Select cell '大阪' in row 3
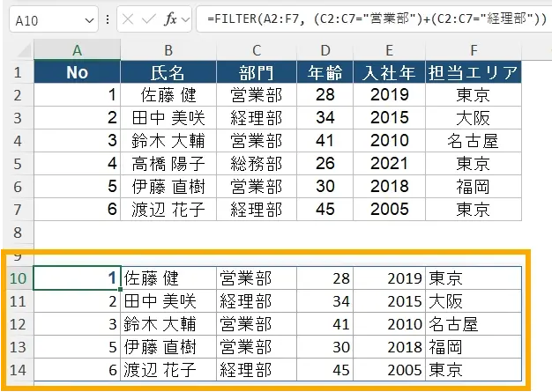 pos(474,118)
